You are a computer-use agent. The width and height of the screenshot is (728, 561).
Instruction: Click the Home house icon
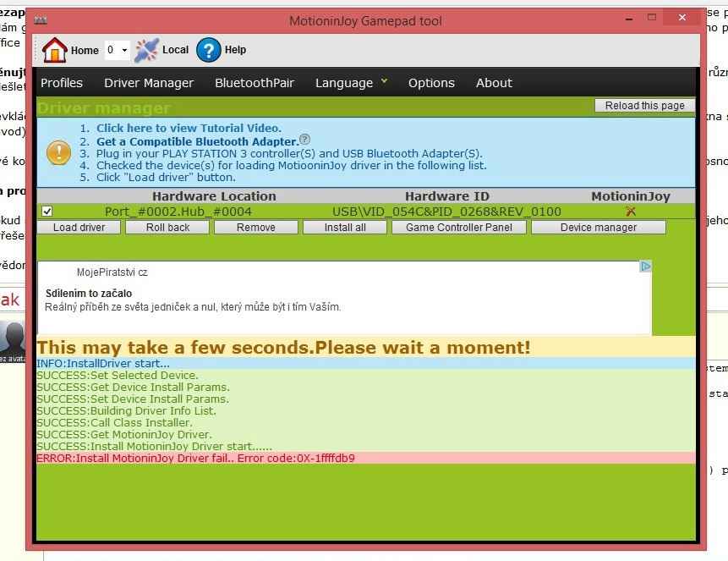(x=54, y=50)
